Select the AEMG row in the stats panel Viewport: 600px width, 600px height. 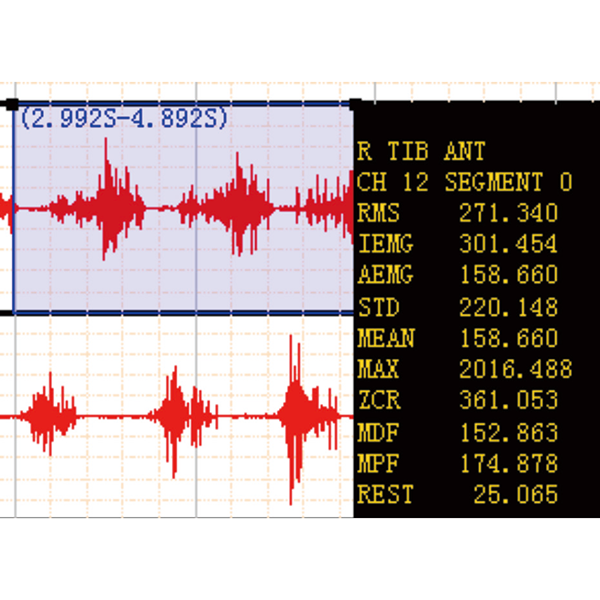click(457, 275)
